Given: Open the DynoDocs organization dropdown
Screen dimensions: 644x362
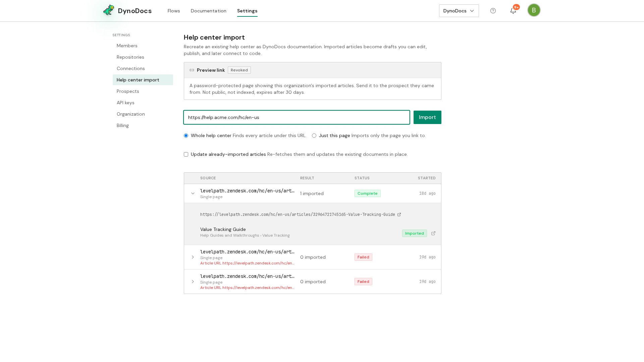Looking at the screenshot, I should (x=459, y=11).
